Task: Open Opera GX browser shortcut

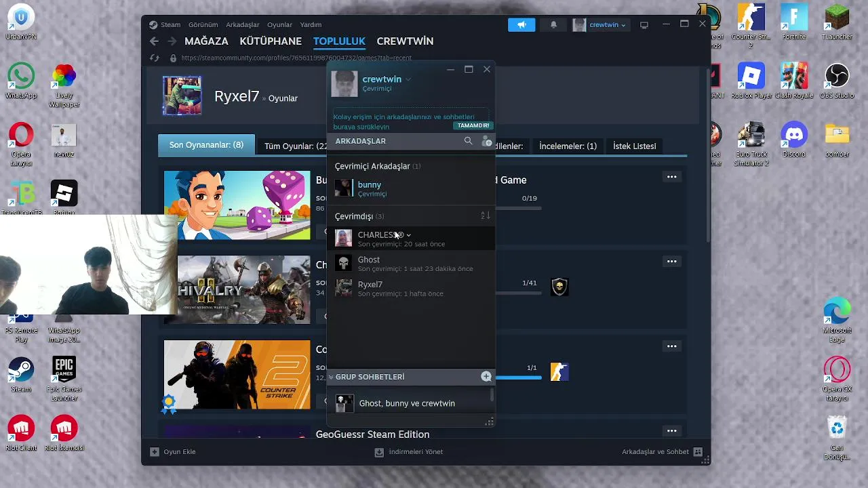Action: pyautogui.click(x=837, y=378)
